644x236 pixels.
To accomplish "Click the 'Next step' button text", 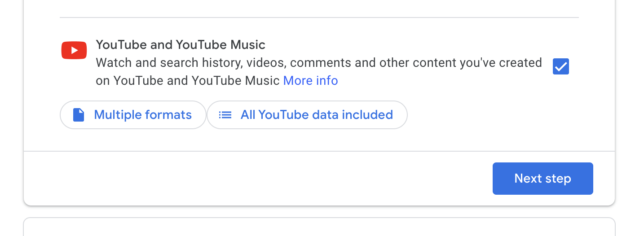I will 543,179.
